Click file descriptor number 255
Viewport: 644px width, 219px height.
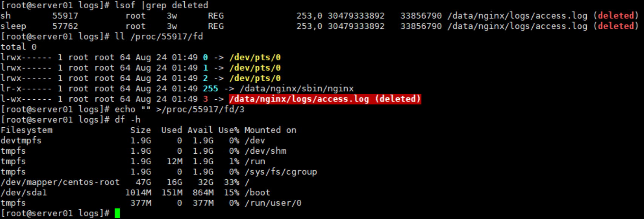coord(210,89)
